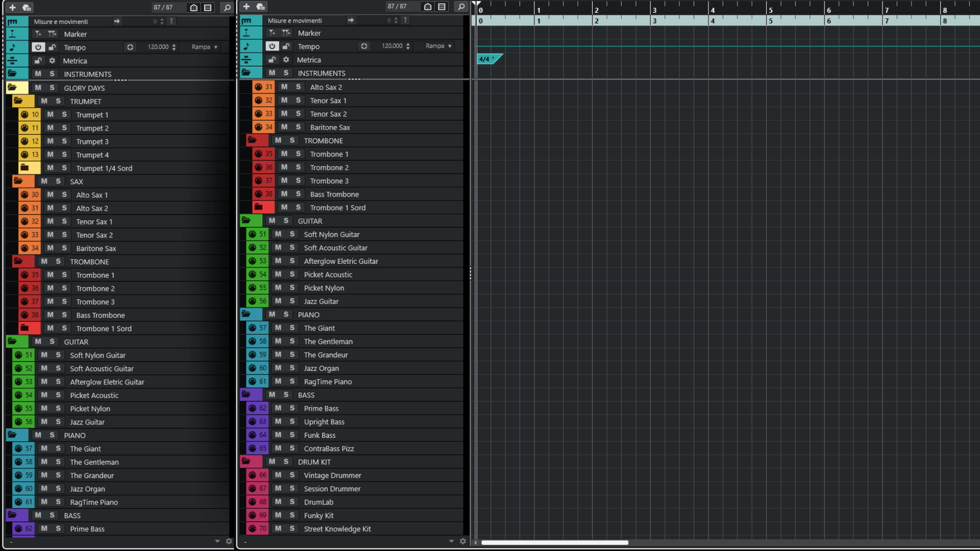This screenshot has width=980, height=551.
Task: Toggle Tempo track power button in left list
Action: click(38, 47)
